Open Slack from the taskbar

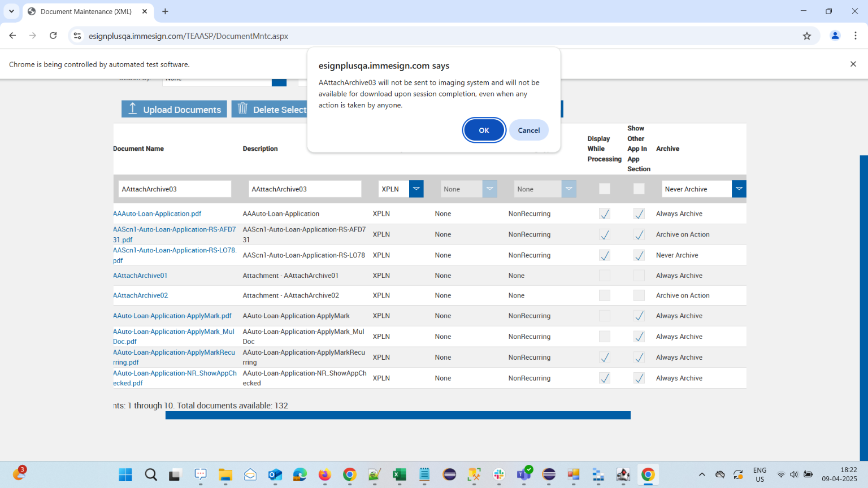(x=498, y=475)
